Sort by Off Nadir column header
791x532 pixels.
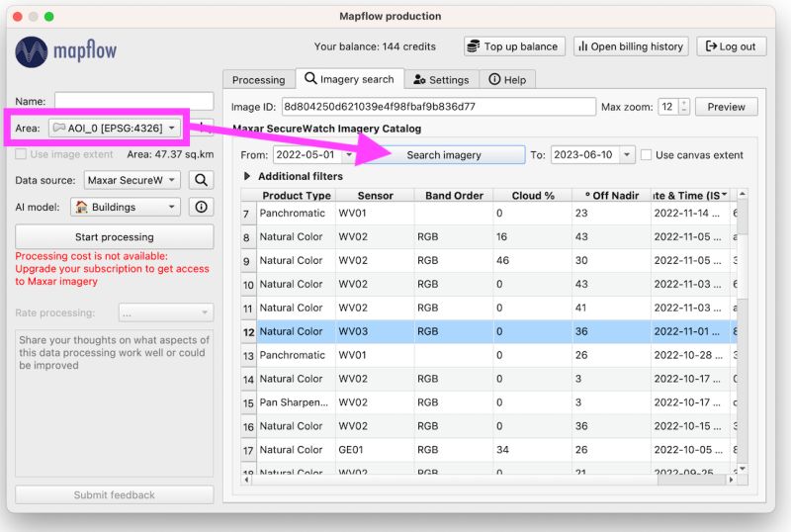point(611,196)
